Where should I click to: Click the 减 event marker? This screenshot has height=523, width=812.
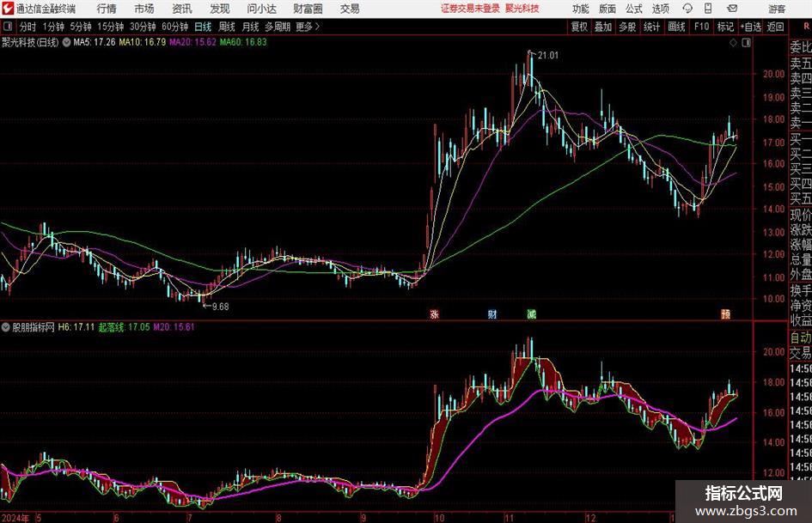coord(531,313)
